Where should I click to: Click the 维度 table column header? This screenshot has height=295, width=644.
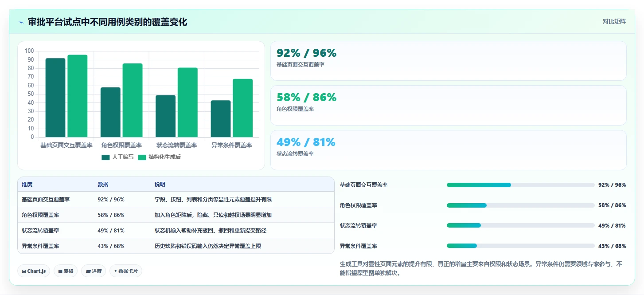(27, 185)
